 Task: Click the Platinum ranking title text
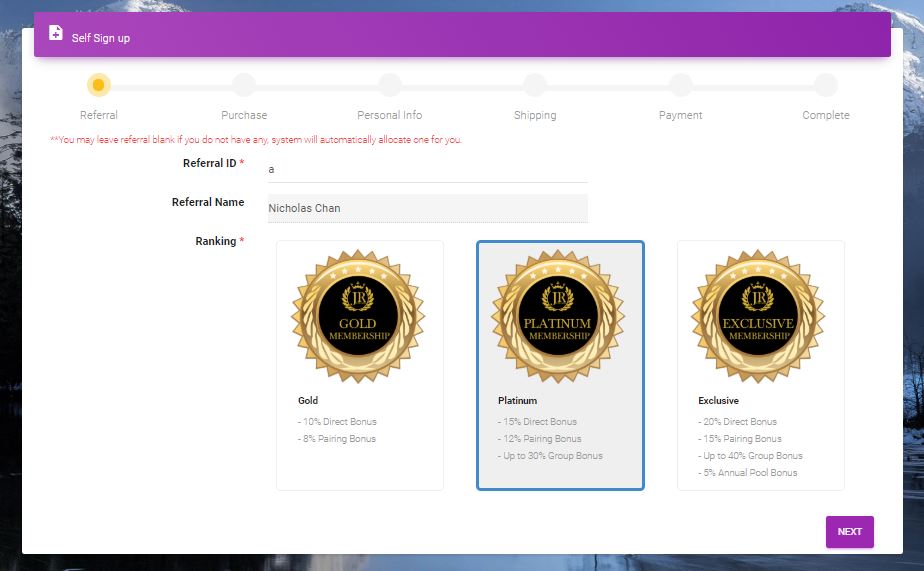point(517,401)
